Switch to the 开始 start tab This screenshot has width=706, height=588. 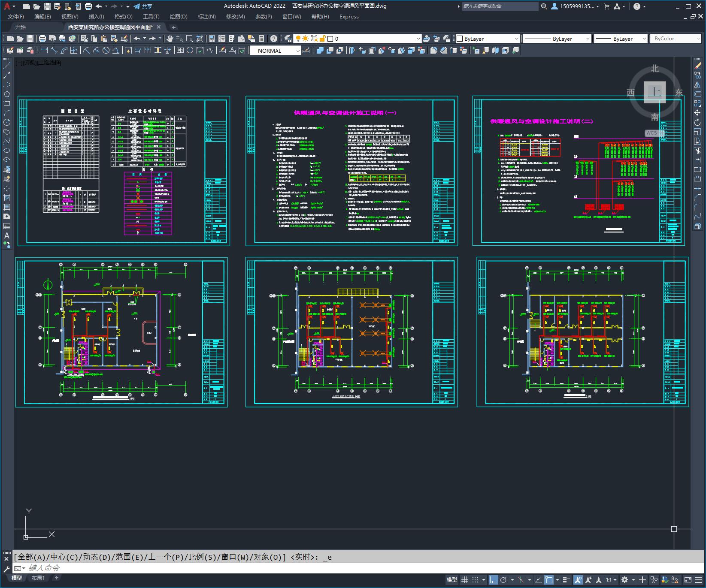coord(21,27)
